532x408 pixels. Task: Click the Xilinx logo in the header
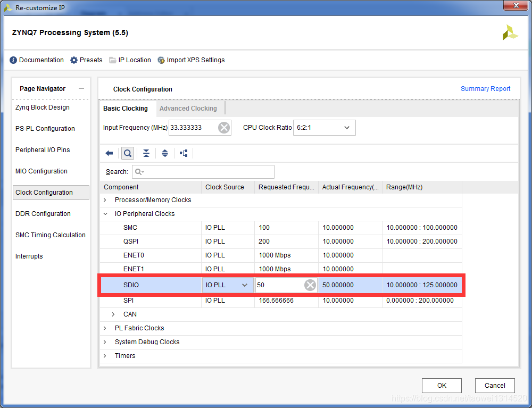coord(510,32)
